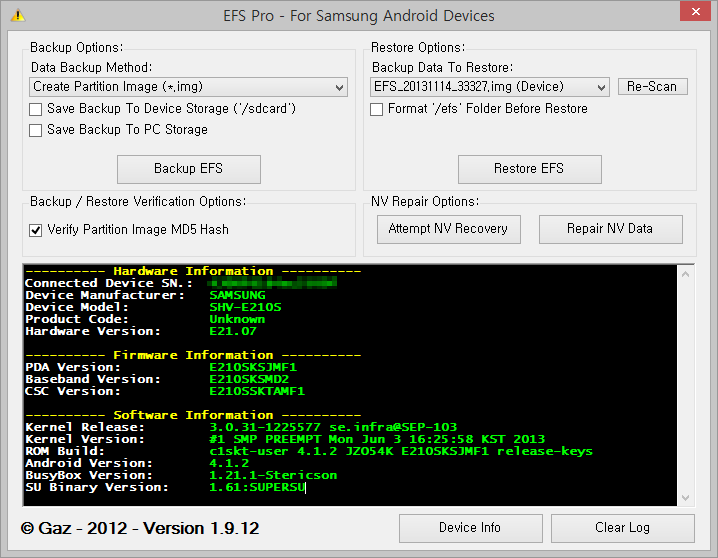Close the EFS Pro window
718x558 pixels.
pos(695,11)
